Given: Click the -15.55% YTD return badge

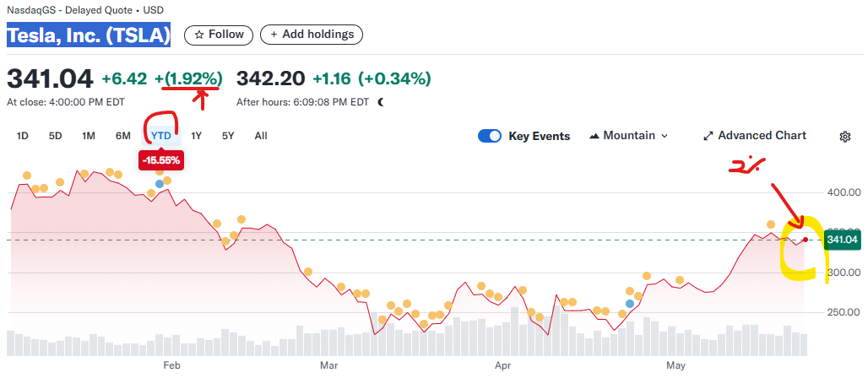Looking at the screenshot, I should [160, 160].
